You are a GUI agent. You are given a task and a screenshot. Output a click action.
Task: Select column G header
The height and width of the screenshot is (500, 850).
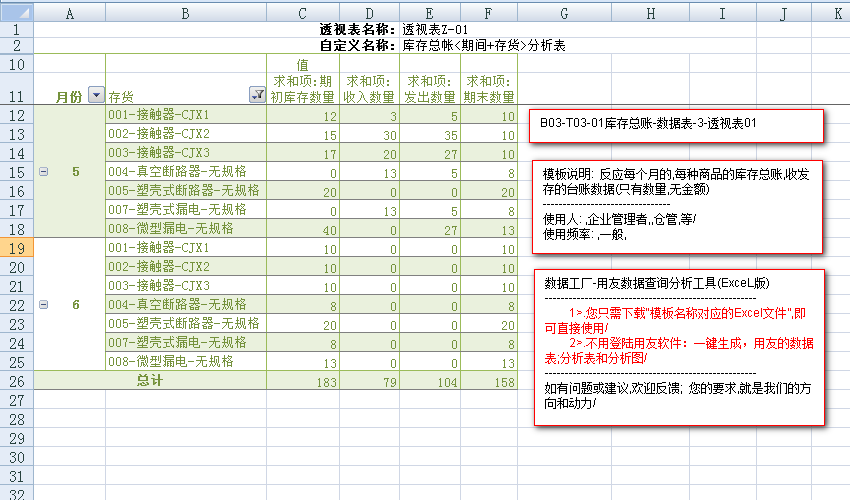(x=563, y=12)
